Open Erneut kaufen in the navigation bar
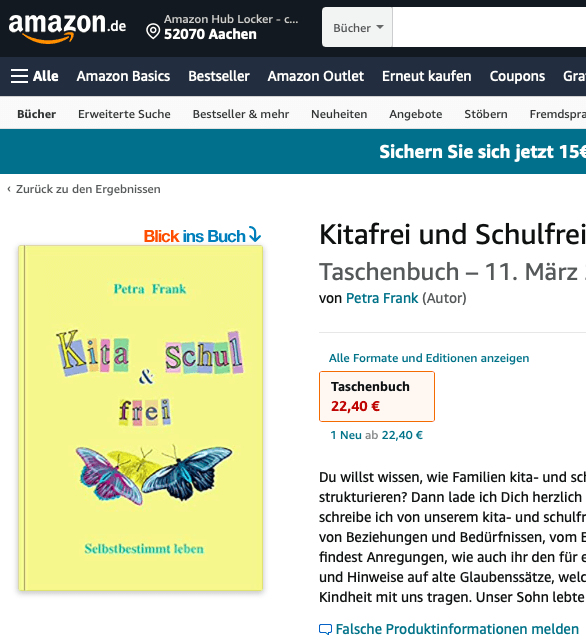This screenshot has height=637, width=586. point(427,76)
